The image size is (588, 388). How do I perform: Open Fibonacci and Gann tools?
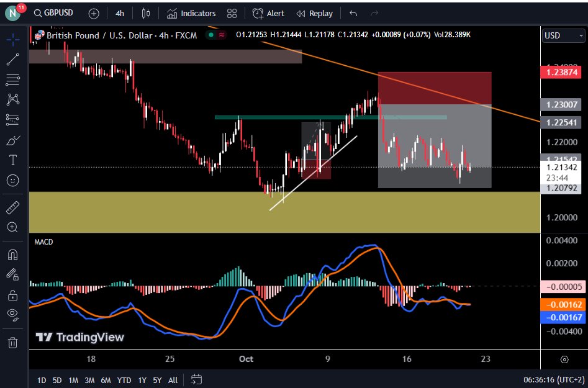[13, 79]
